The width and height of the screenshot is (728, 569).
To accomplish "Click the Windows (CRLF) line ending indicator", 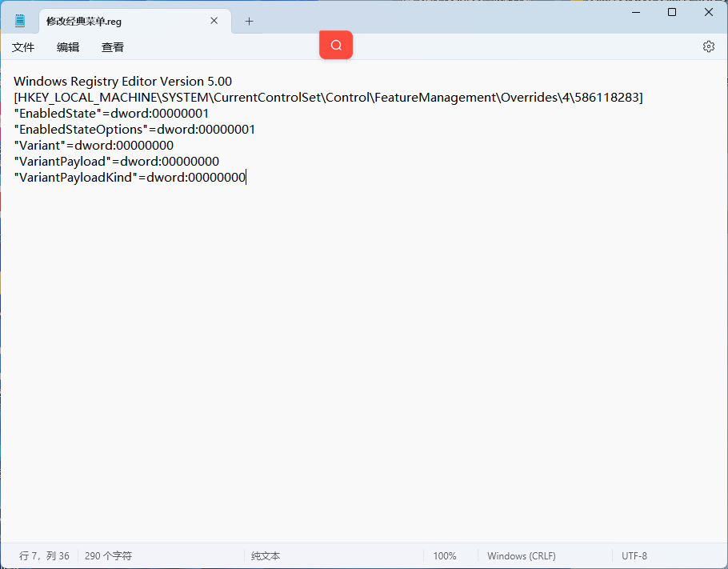I will 522,556.
